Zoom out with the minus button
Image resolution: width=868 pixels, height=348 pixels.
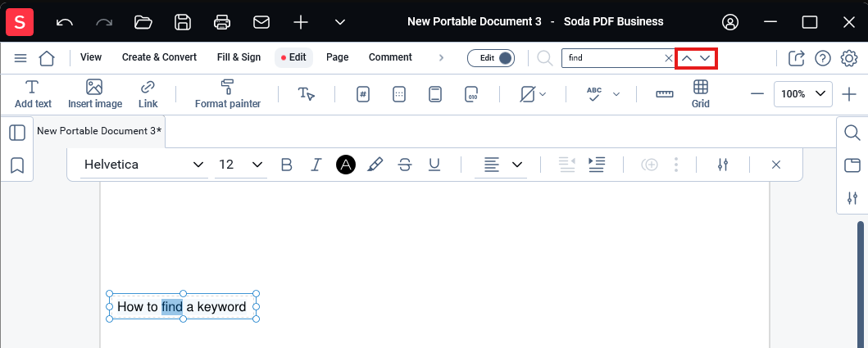(x=757, y=94)
